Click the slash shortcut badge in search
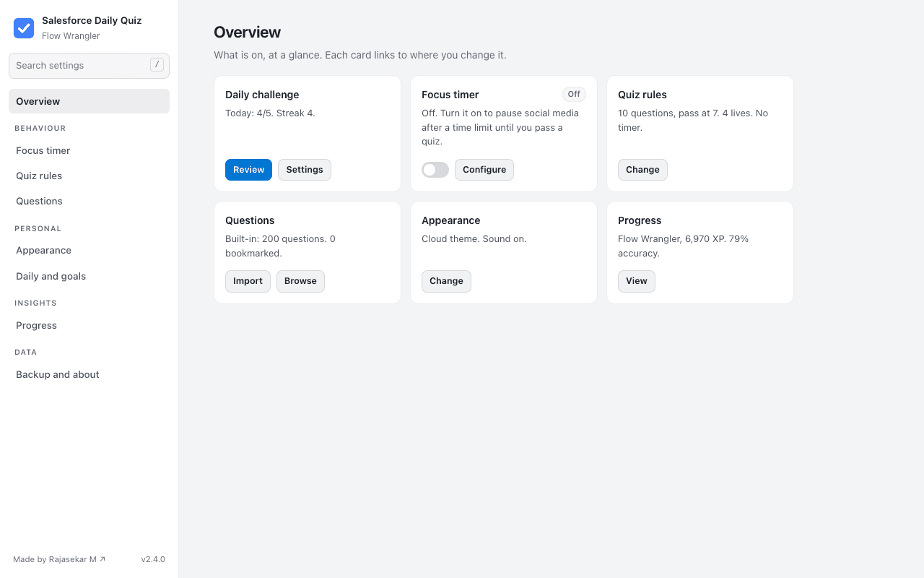Viewport: 924px width, 578px height. 157,65
